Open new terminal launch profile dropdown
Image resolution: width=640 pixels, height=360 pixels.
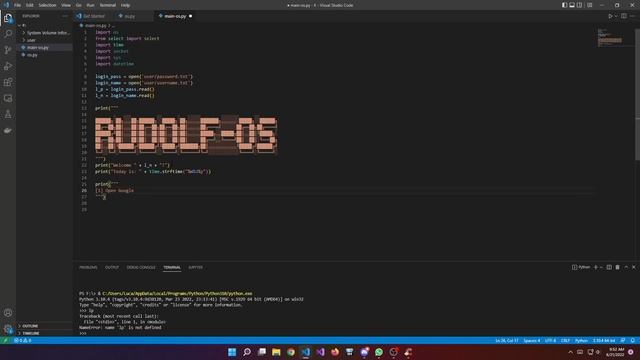pyautogui.click(x=601, y=267)
